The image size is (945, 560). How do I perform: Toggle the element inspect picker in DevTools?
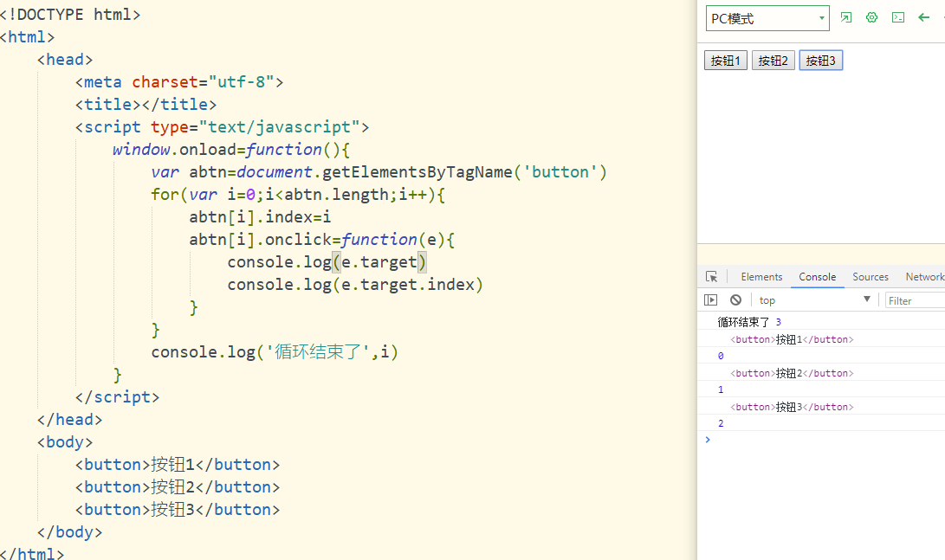(x=712, y=275)
